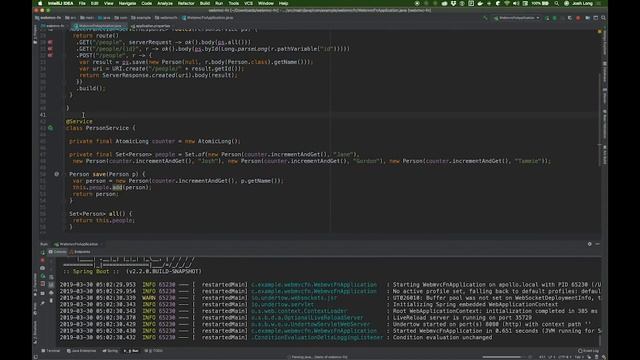
Task: Click the camera dump threads icon
Action: point(42,268)
